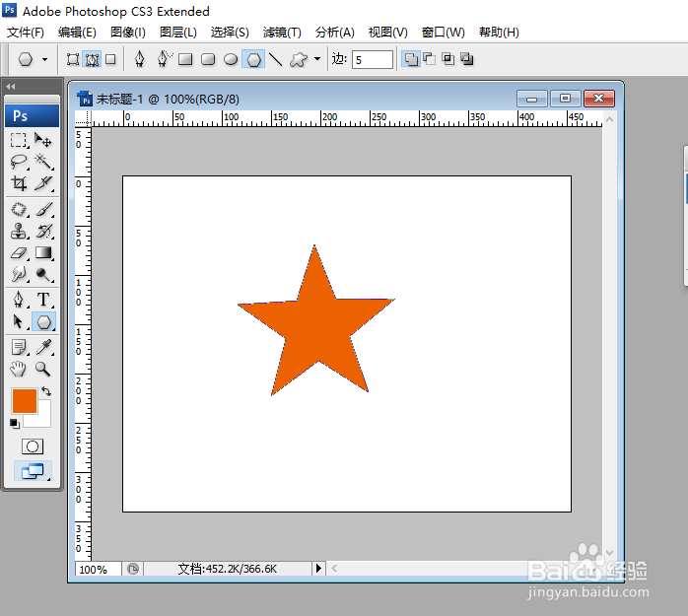Enable Fill Pixels mode in options bar
This screenshot has height=616, width=688.
pyautogui.click(x=110, y=59)
